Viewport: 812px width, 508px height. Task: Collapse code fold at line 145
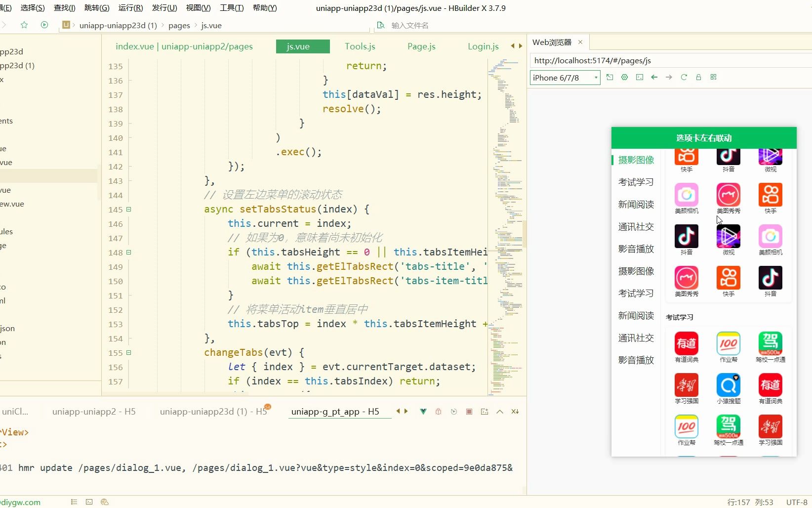pos(128,209)
